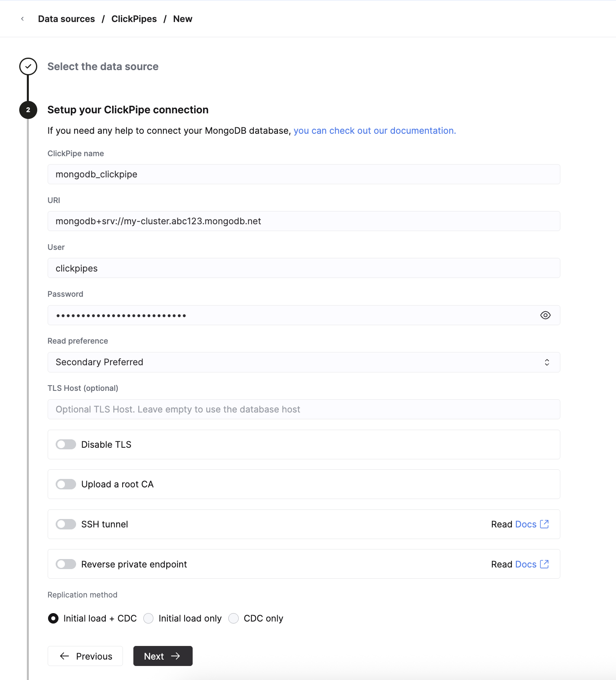Open the Read preference dropdown

(x=304, y=362)
